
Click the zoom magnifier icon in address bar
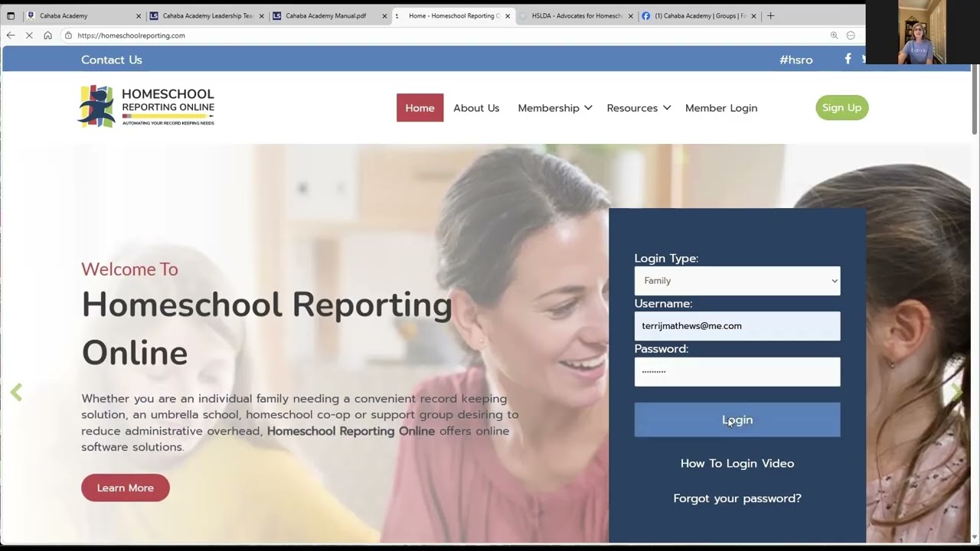coord(834,35)
